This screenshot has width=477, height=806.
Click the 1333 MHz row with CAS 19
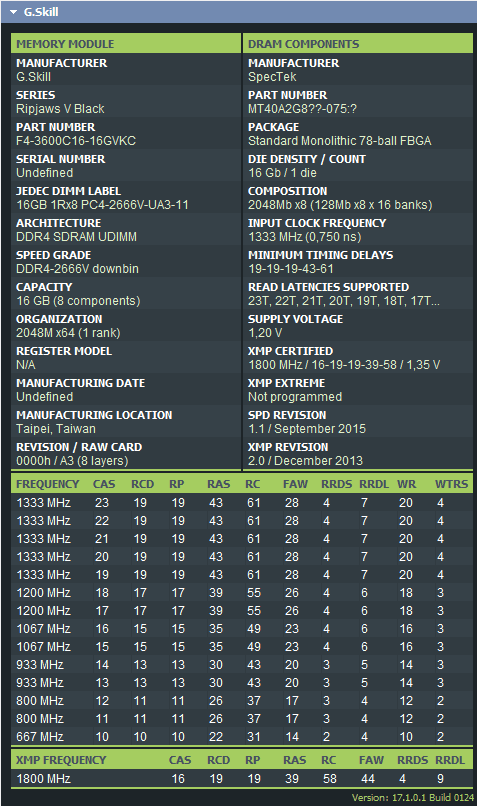(242, 575)
